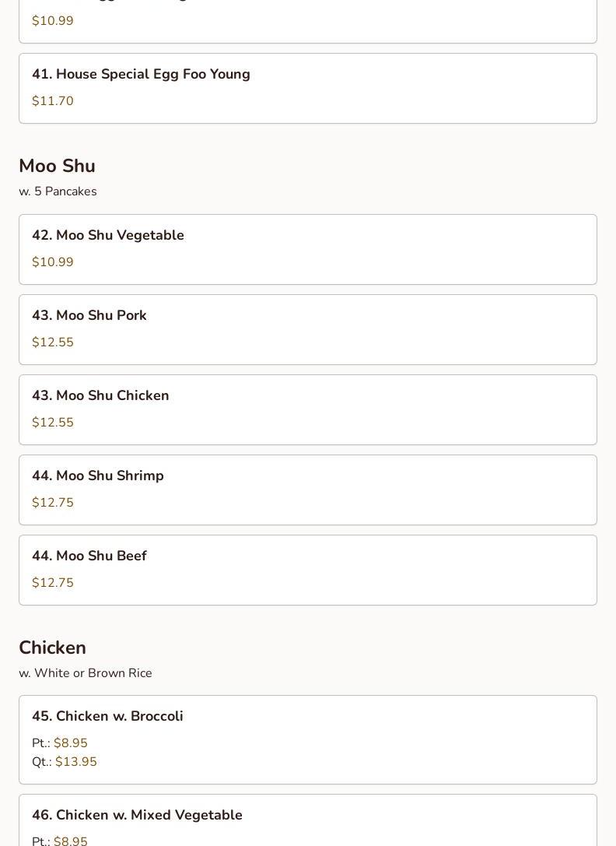Click the Chicken section heading

coord(52,648)
